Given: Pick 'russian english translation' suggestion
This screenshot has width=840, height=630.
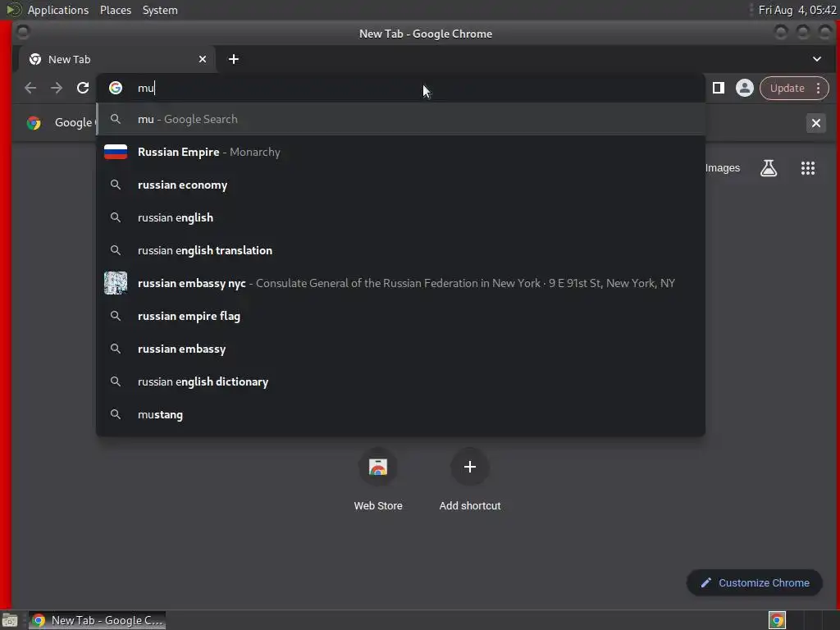Looking at the screenshot, I should point(400,250).
